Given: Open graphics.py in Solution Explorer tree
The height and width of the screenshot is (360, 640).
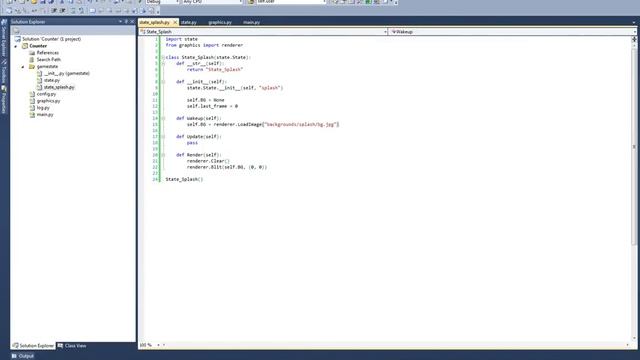Looking at the screenshot, I should [48, 101].
